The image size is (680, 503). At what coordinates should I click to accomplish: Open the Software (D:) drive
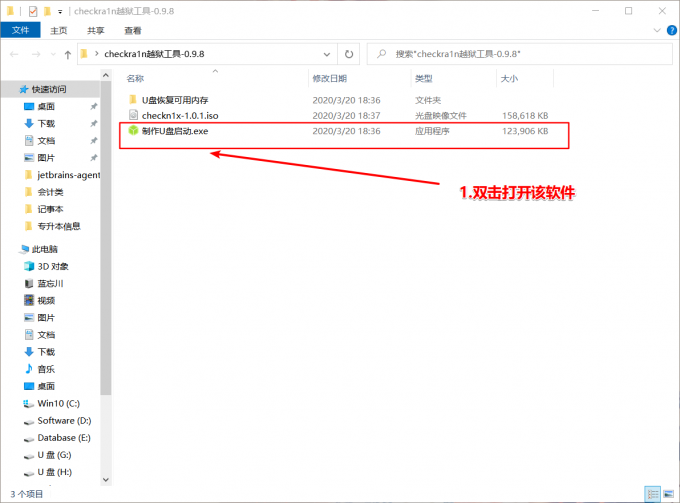[64, 421]
